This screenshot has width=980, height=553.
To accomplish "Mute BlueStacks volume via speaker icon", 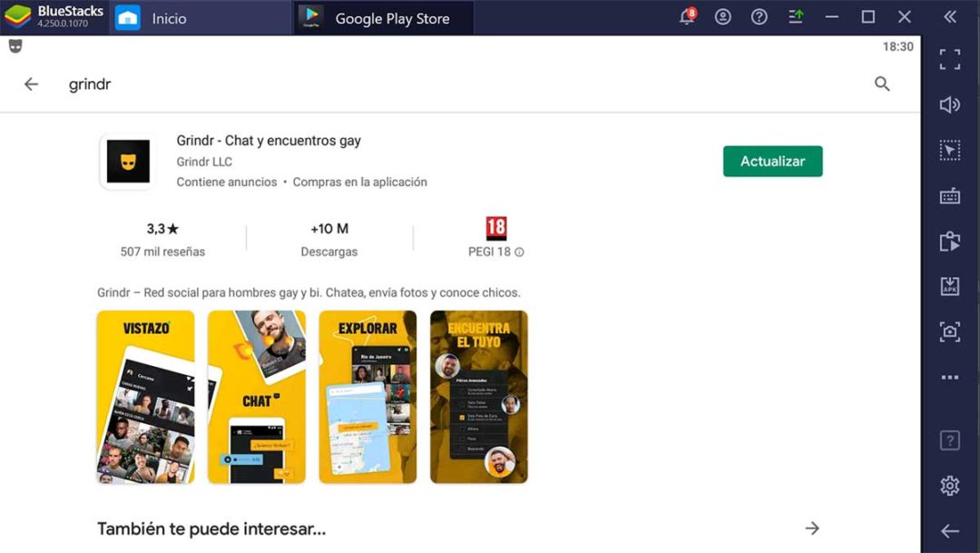I will click(949, 104).
